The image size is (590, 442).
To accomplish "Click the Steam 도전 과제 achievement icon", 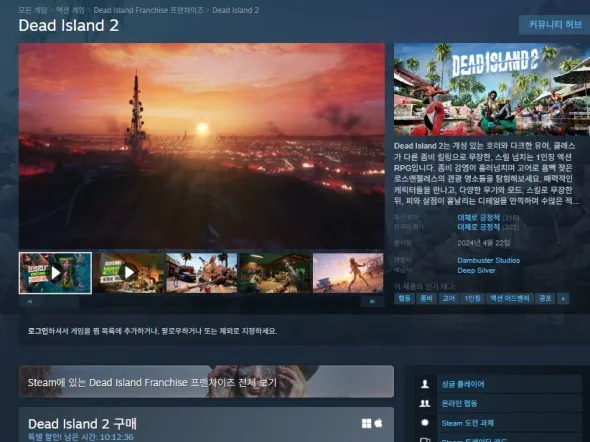I will pyautogui.click(x=425, y=423).
